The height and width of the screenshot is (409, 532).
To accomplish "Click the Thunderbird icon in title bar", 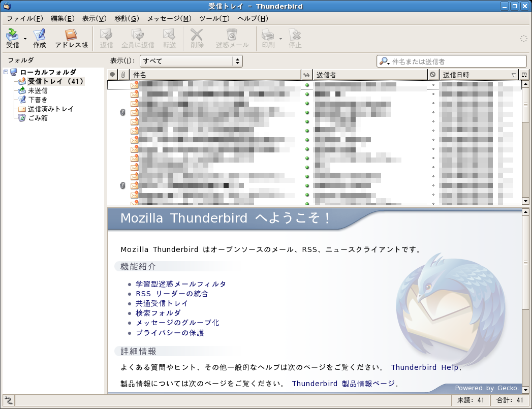I will click(7, 6).
